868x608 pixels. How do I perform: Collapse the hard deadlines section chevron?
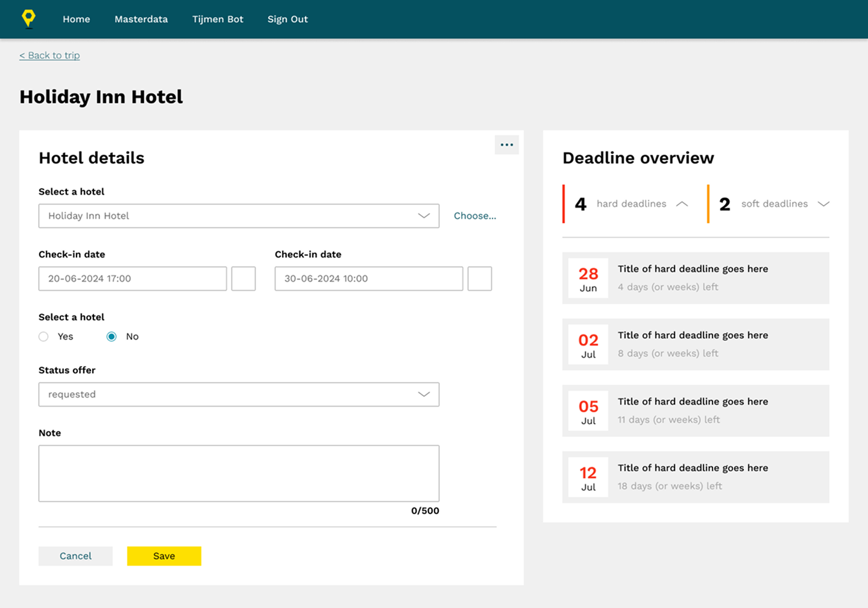tap(682, 204)
